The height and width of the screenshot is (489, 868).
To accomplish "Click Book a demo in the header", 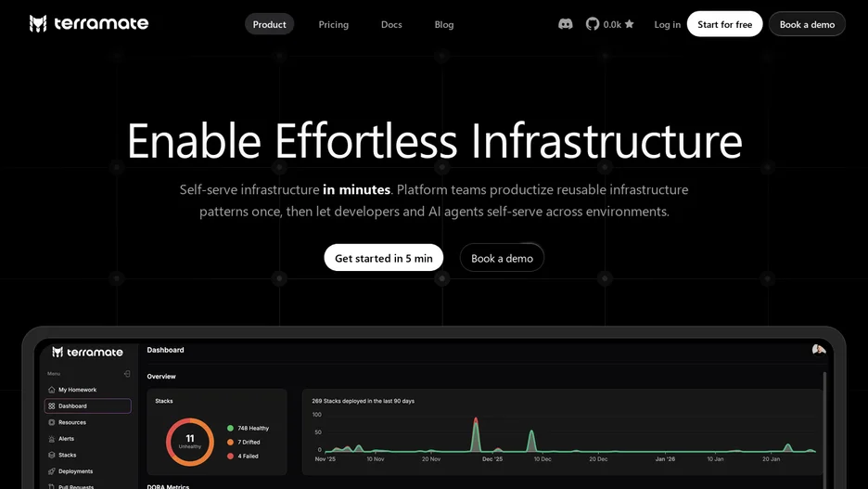I will [807, 24].
